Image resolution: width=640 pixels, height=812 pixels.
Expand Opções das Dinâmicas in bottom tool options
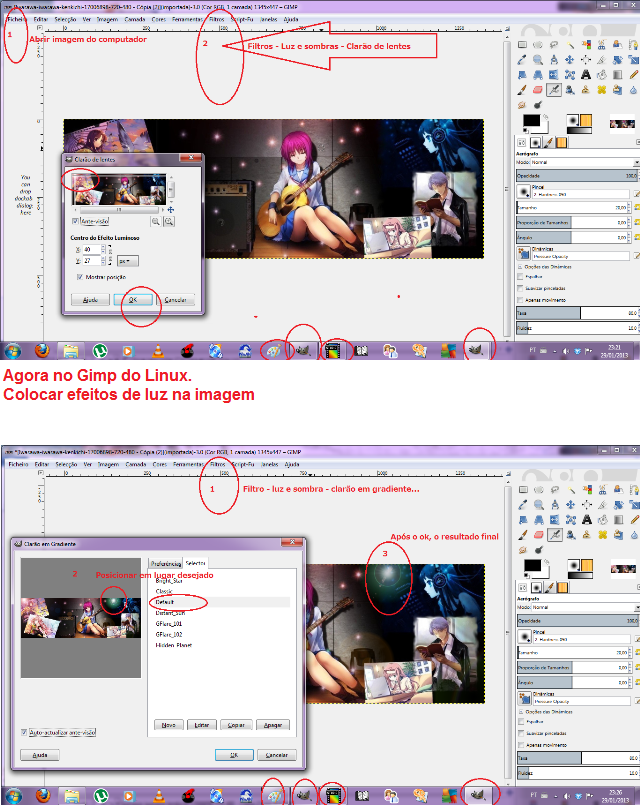521,712
